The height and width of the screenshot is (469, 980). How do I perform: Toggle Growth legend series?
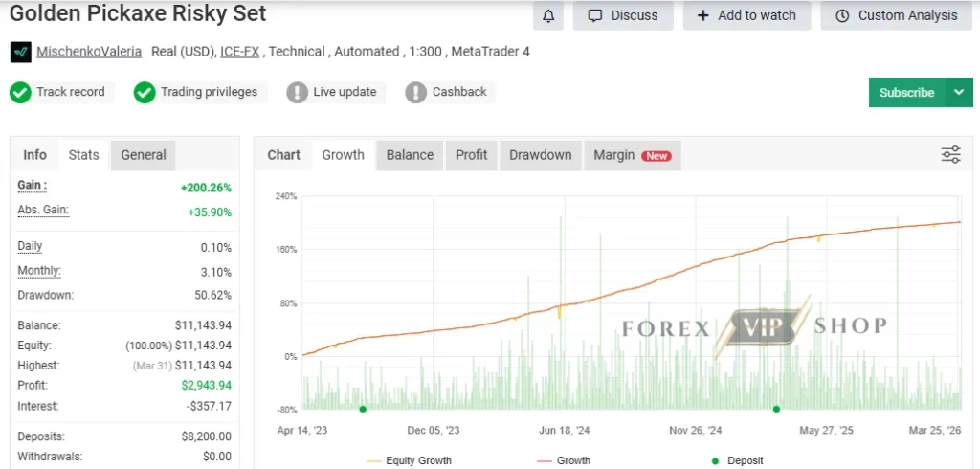(x=563, y=461)
